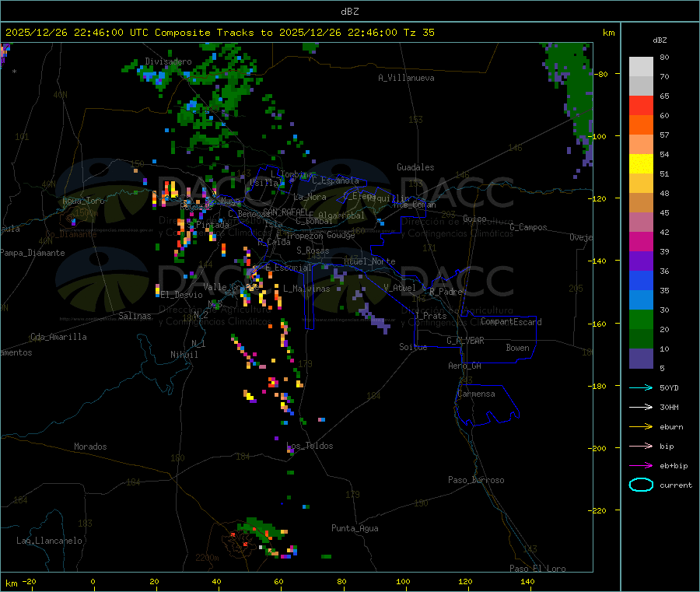This screenshot has width=700, height=592.
Task: Click the '50YD' legend label
Action: pos(669,387)
